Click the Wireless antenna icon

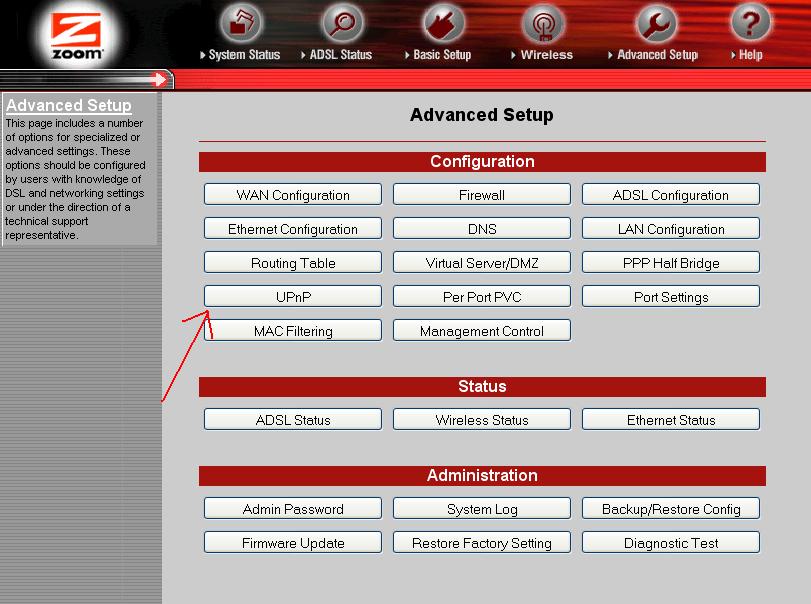coord(544,24)
